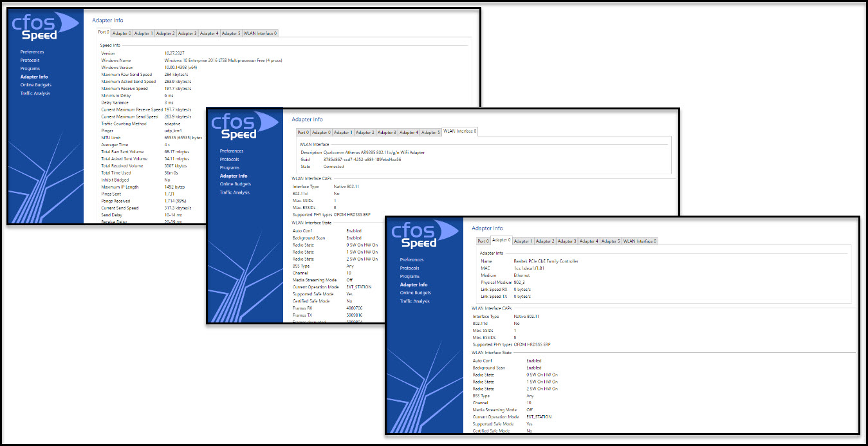
Task: Open Online Budgets in Qualcomm WLAN window sidebar
Action: [x=235, y=184]
